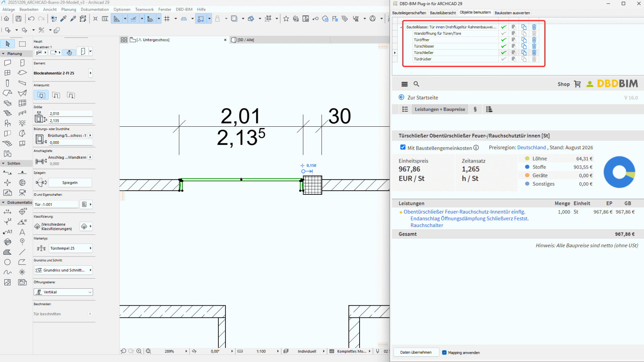Image resolution: width=644 pixels, height=362 pixels.
Task: Open the Öffnungsebene Vertikal dropdown
Action: pyautogui.click(x=63, y=292)
